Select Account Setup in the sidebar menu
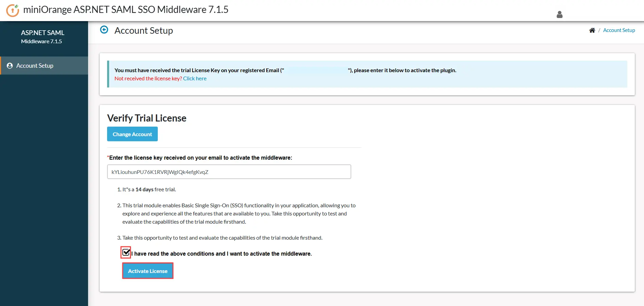 click(35, 66)
